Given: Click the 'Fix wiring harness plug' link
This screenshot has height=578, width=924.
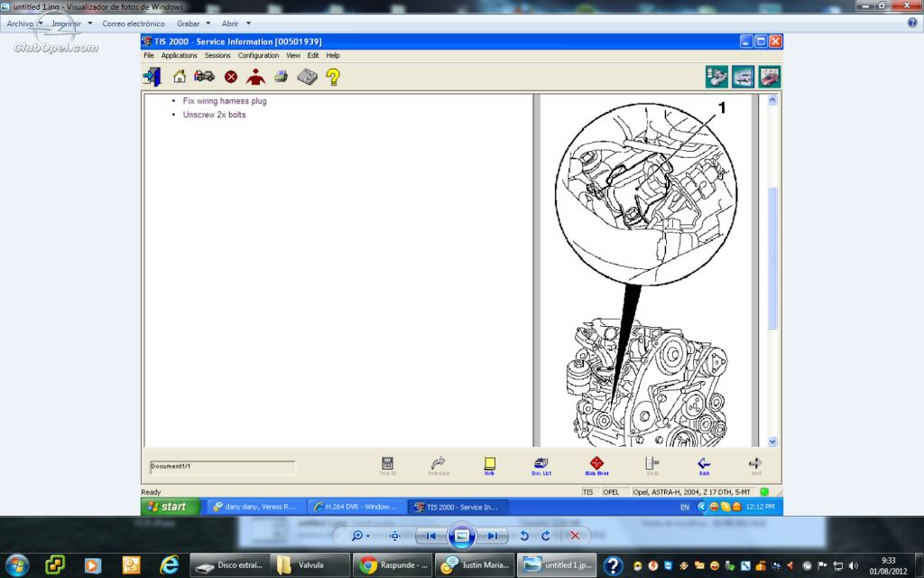Looking at the screenshot, I should pos(225,101).
